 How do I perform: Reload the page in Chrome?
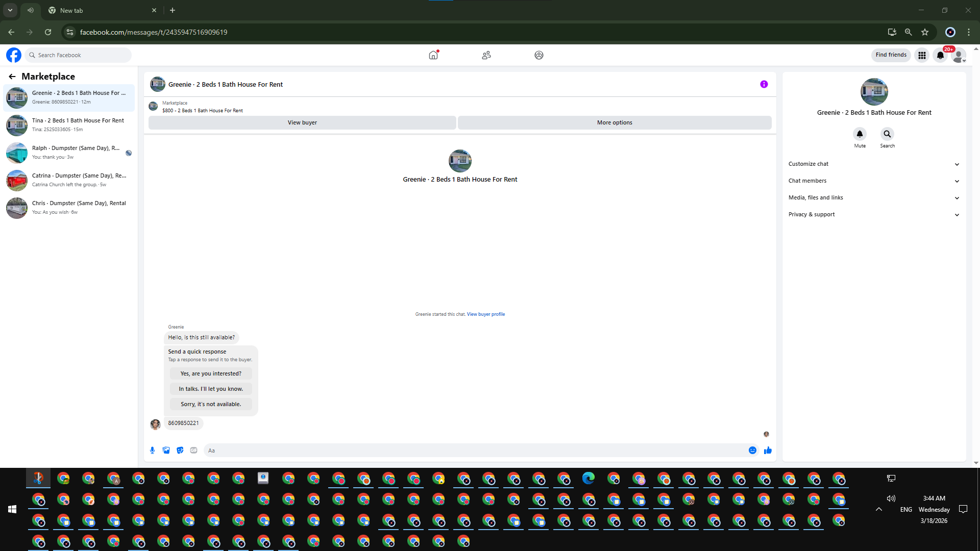(48, 32)
